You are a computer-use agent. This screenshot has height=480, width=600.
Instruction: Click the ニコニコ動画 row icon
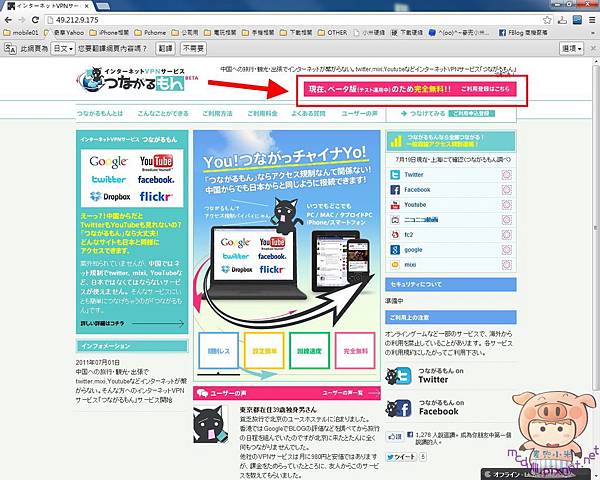(x=395, y=220)
